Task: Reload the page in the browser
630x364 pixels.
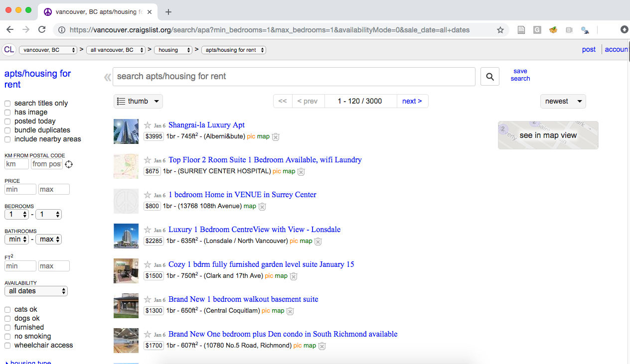Action: [x=42, y=30]
